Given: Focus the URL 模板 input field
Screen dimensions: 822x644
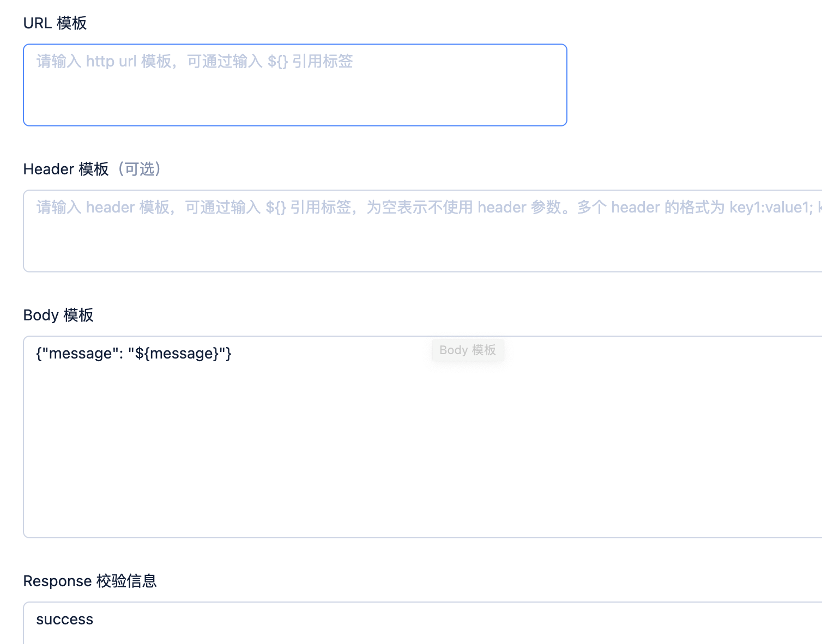Looking at the screenshot, I should point(294,93).
